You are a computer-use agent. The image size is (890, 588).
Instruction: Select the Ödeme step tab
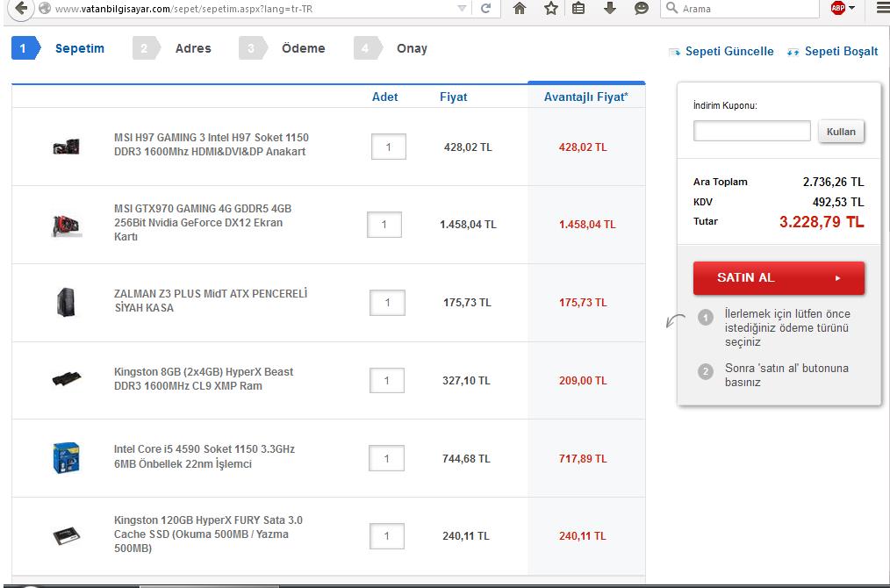coord(303,48)
